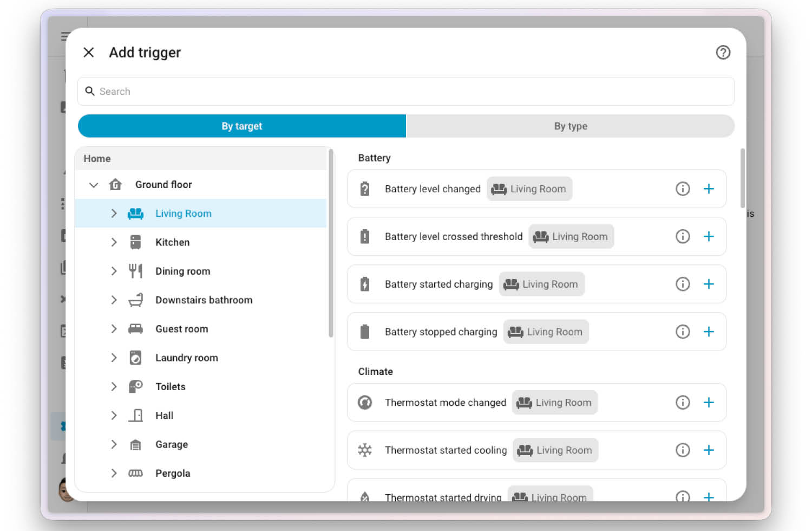
Task: Expand the Kitchen tree node
Action: (114, 242)
